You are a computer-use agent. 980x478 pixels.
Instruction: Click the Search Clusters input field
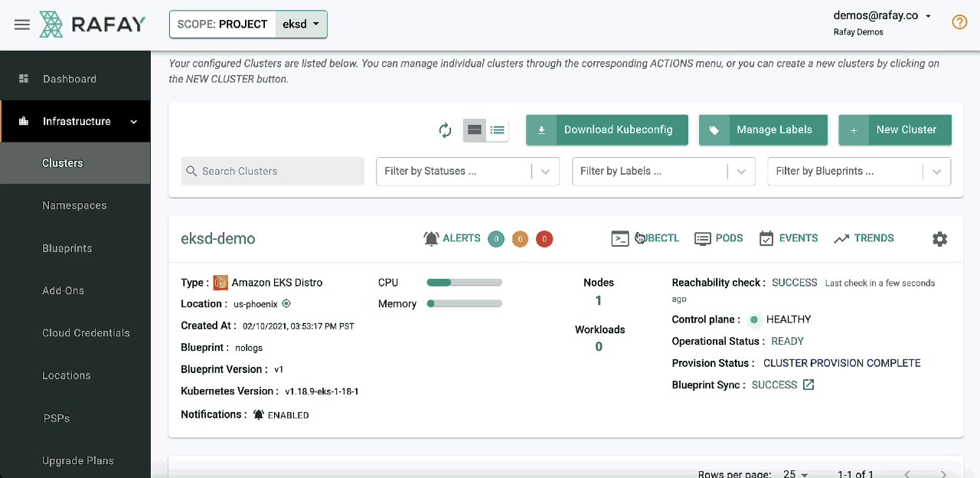(x=273, y=172)
